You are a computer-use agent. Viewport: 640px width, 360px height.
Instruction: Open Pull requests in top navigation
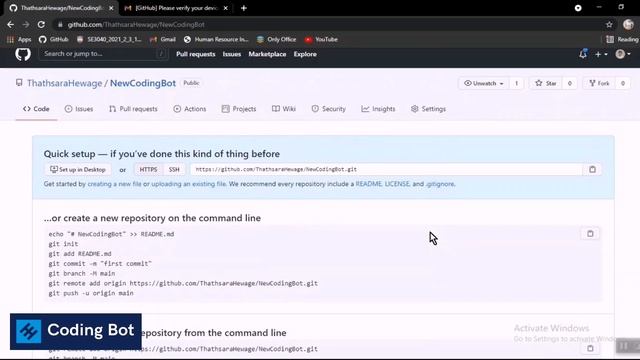[x=196, y=54]
